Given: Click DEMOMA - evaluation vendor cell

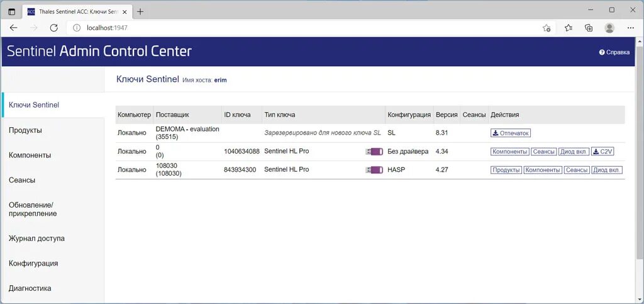Looking at the screenshot, I should tap(187, 133).
